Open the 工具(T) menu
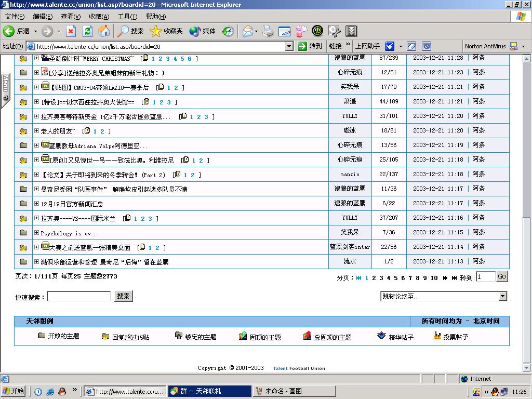Image resolution: width=532 pixels, height=399 pixels. tap(127, 17)
